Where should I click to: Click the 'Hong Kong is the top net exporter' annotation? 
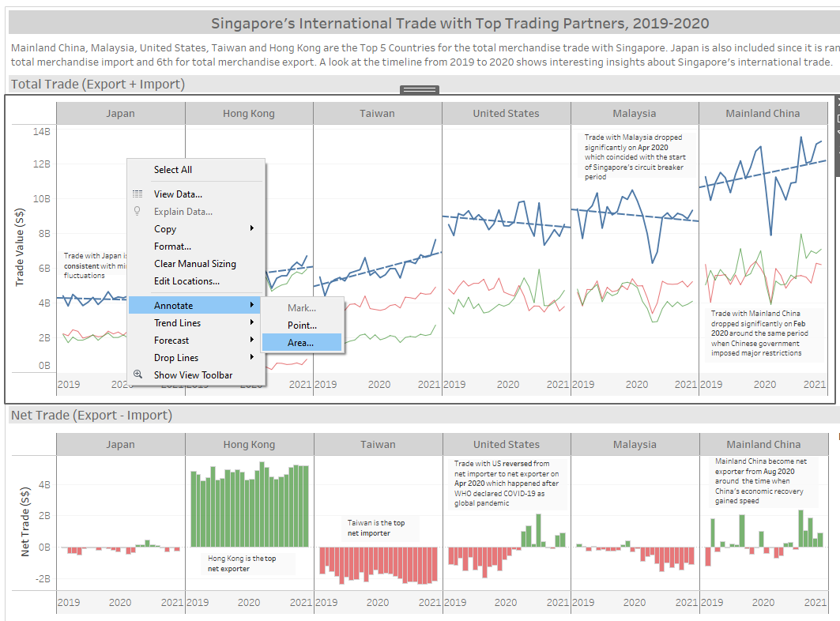(x=242, y=563)
